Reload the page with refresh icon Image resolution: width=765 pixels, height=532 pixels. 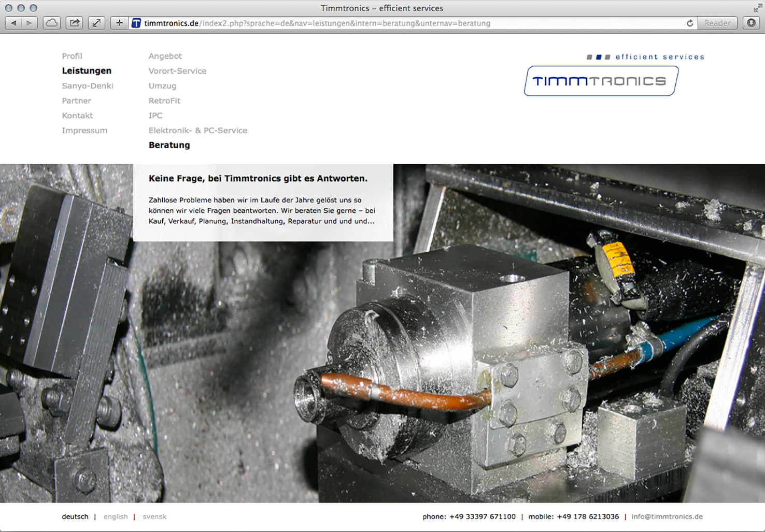point(690,23)
